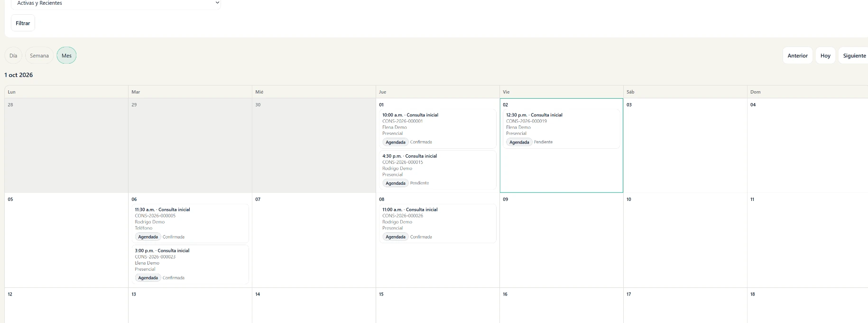The height and width of the screenshot is (323, 868).
Task: Select day 07 in the calendar
Action: [x=314, y=240]
